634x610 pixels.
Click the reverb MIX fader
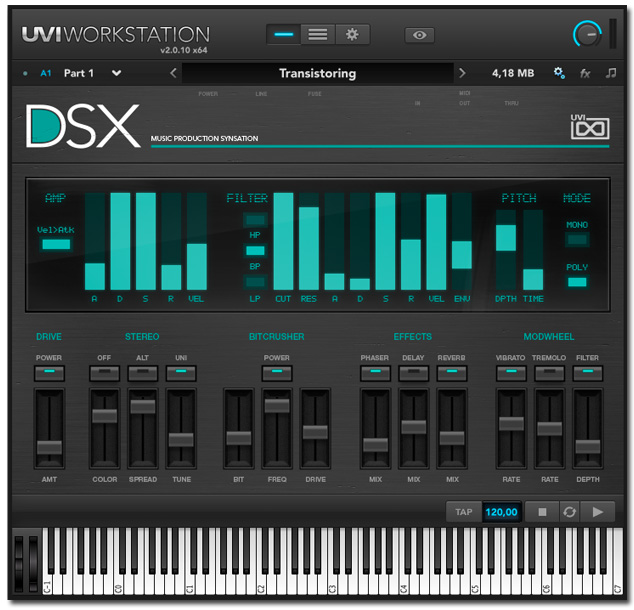(x=452, y=438)
